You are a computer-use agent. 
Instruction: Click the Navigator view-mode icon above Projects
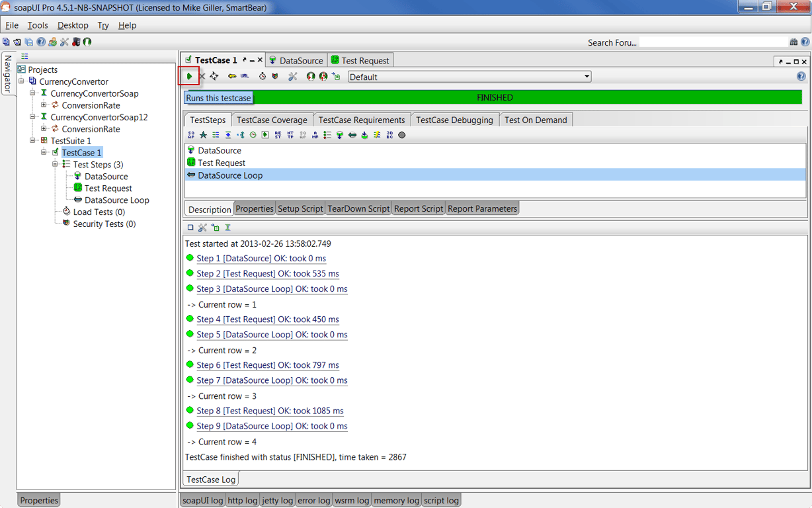click(x=24, y=57)
